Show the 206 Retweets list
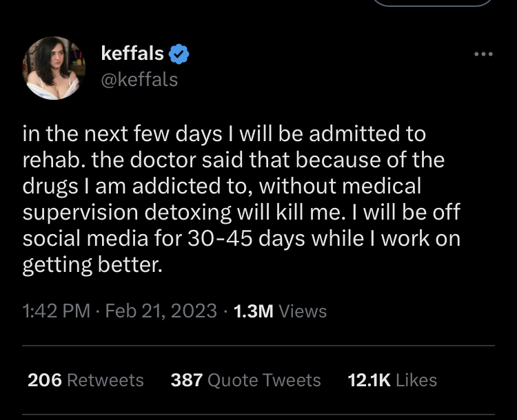 coord(85,379)
